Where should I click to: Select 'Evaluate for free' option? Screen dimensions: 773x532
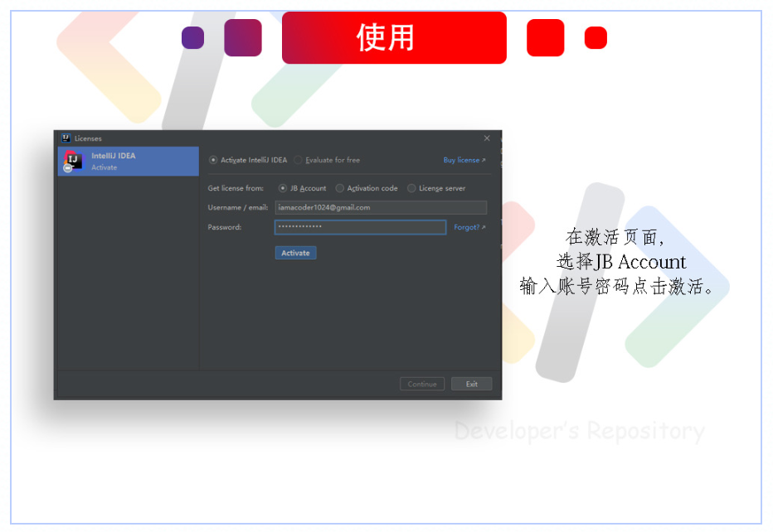point(298,160)
